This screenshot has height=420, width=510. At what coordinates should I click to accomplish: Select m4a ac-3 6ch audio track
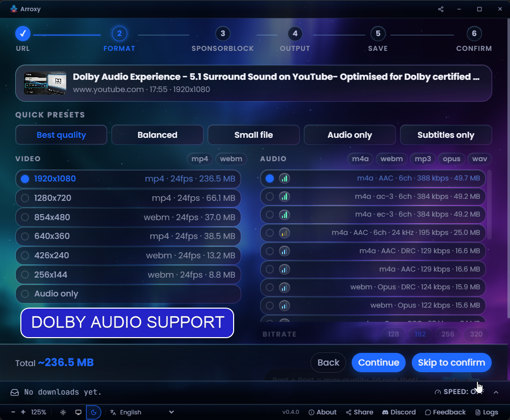373,196
